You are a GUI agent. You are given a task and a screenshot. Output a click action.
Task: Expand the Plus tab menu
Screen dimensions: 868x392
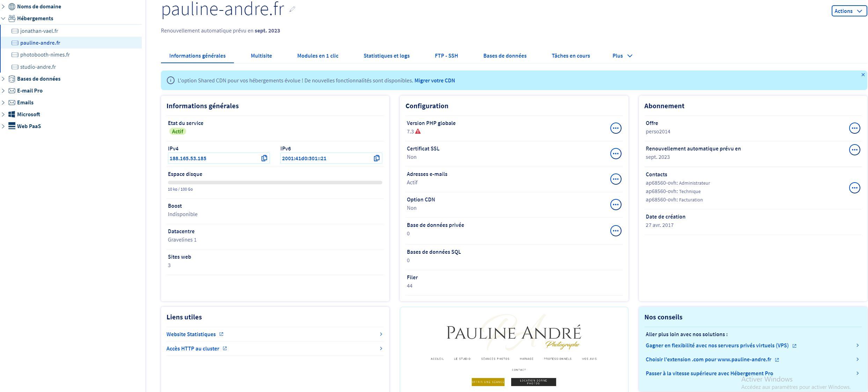pos(622,56)
